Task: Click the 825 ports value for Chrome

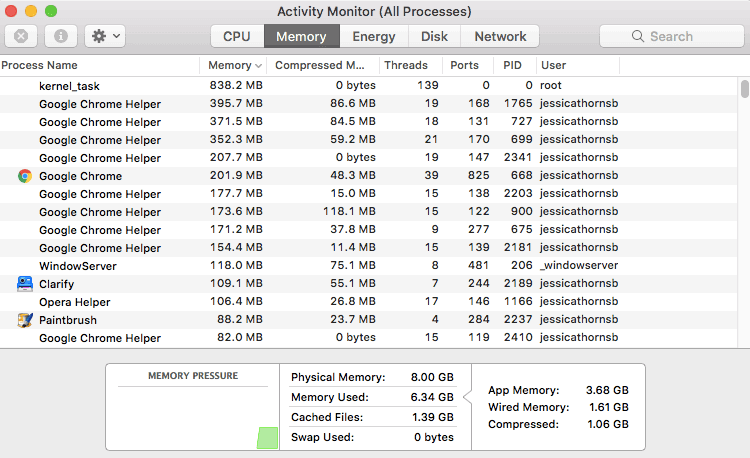Action: click(478, 175)
